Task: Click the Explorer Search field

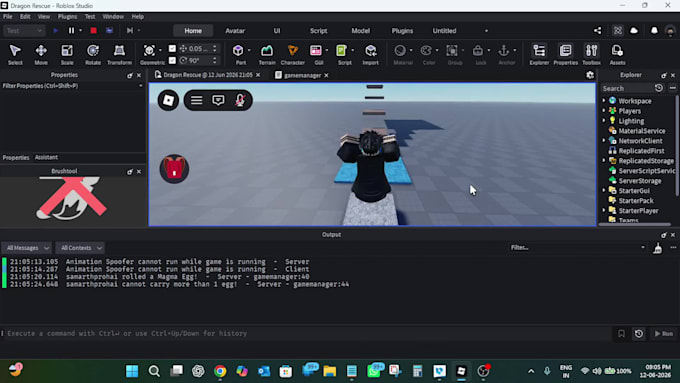Action: [626, 88]
